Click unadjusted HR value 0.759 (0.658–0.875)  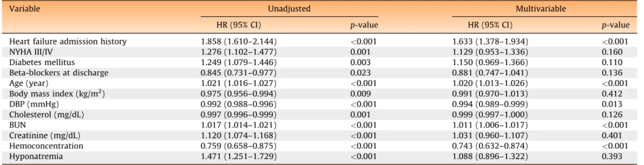238,146
